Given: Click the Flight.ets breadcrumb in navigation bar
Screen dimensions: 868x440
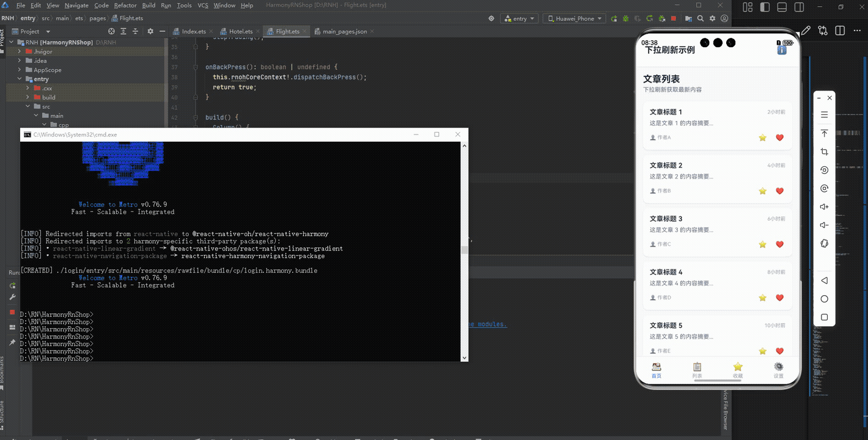Looking at the screenshot, I should 127,18.
